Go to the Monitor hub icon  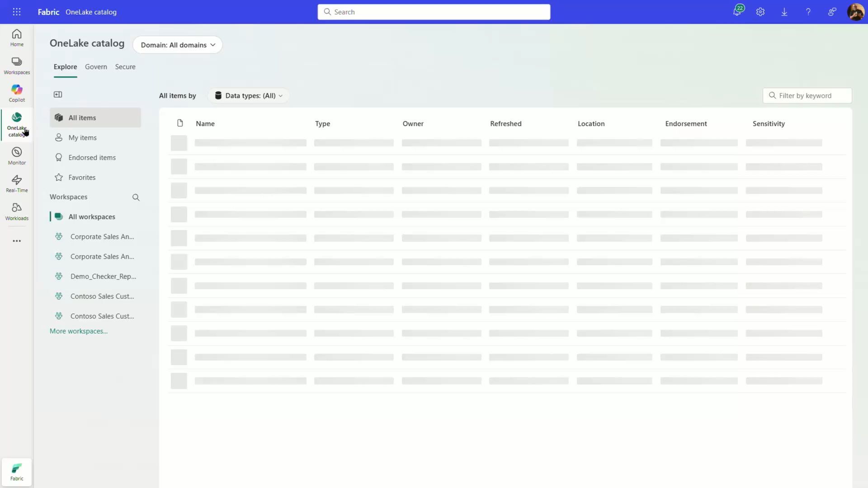pyautogui.click(x=17, y=156)
